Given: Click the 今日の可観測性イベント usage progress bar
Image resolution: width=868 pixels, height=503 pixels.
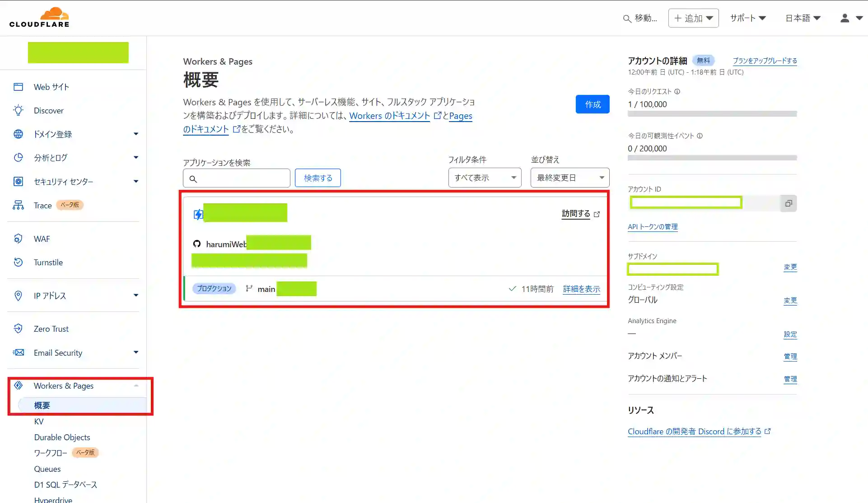Looking at the screenshot, I should [x=712, y=158].
